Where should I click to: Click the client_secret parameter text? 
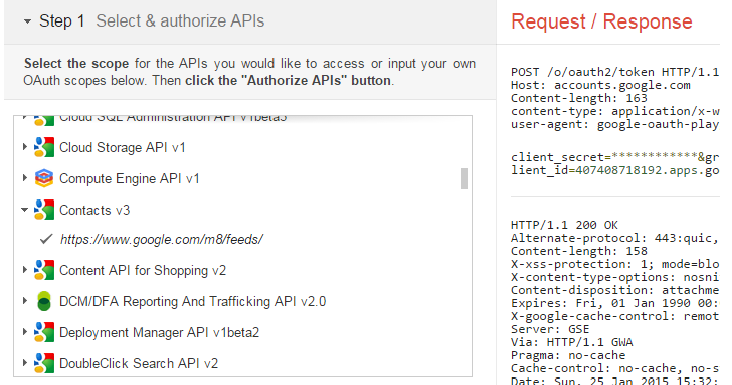[615, 157]
